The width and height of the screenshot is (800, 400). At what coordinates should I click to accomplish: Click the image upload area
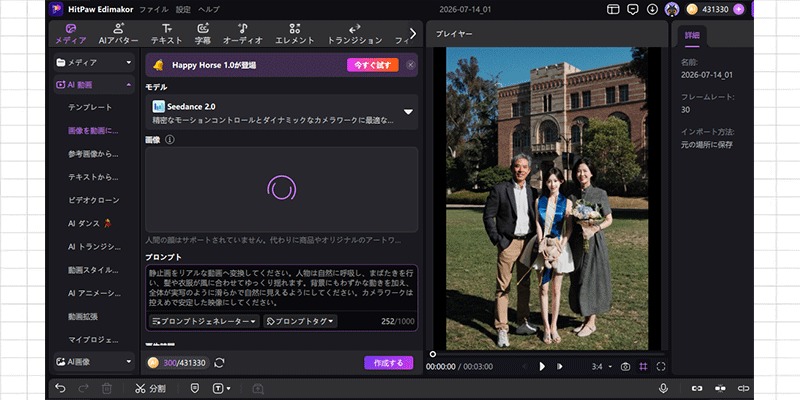[282, 189]
